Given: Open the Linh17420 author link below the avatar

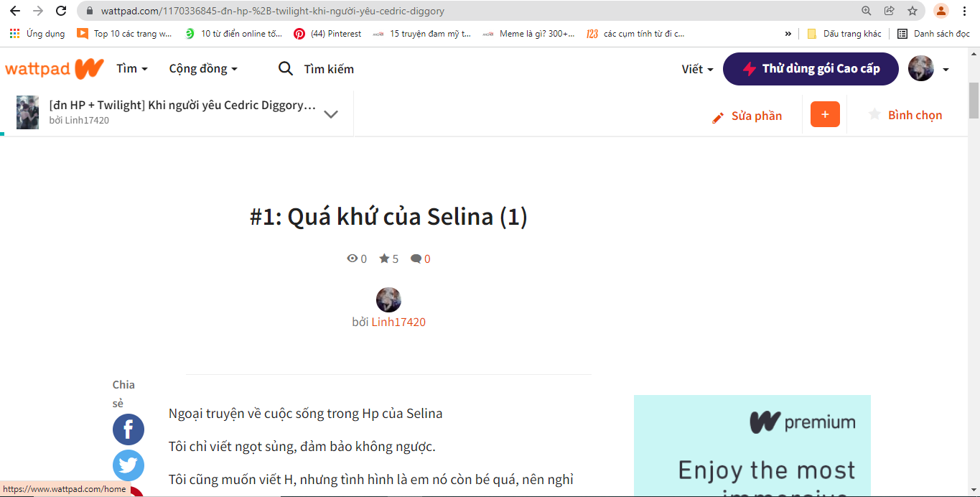Looking at the screenshot, I should [x=398, y=322].
